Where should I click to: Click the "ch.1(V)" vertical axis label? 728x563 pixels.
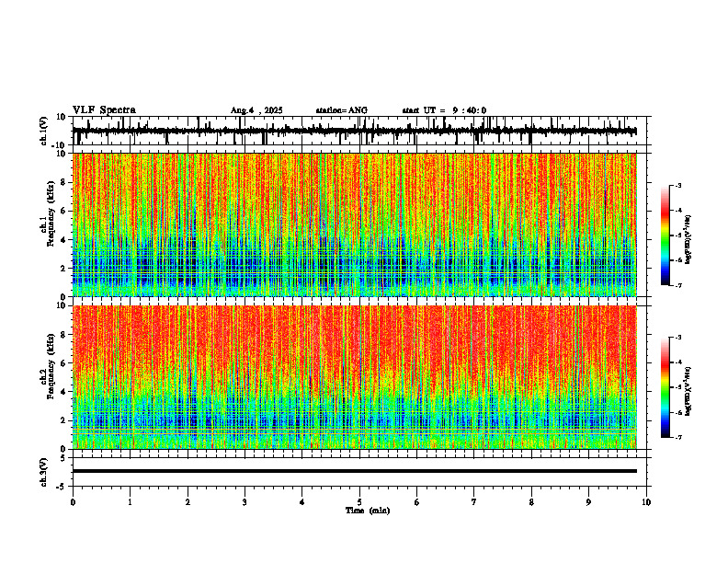44,131
